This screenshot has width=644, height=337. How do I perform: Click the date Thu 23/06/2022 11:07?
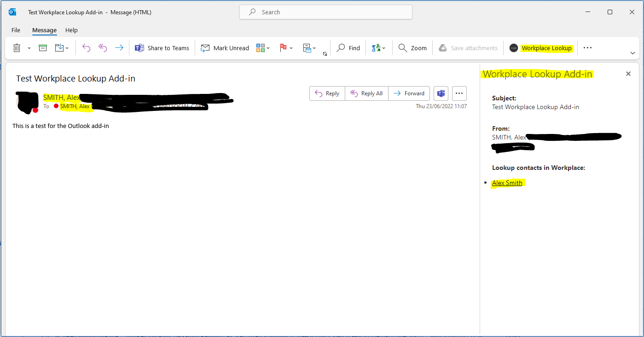pyautogui.click(x=441, y=106)
